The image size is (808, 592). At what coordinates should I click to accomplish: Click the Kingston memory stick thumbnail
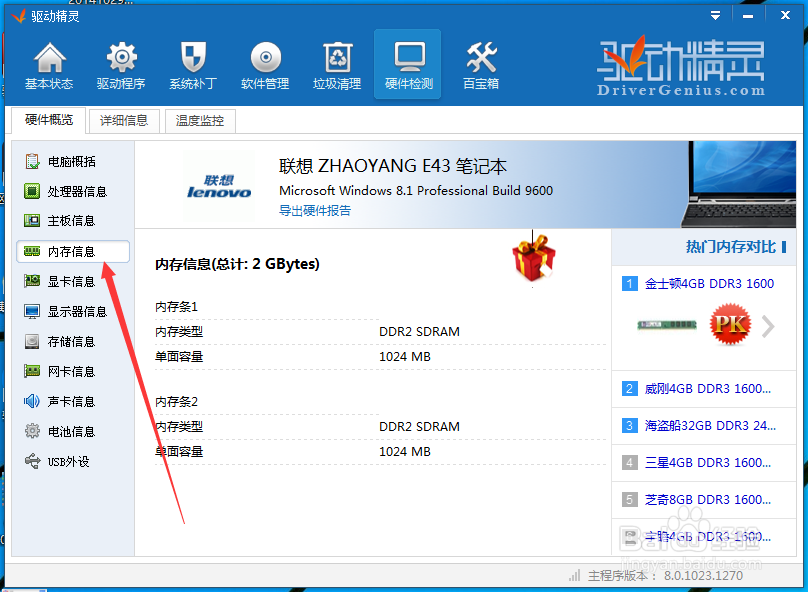(667, 325)
